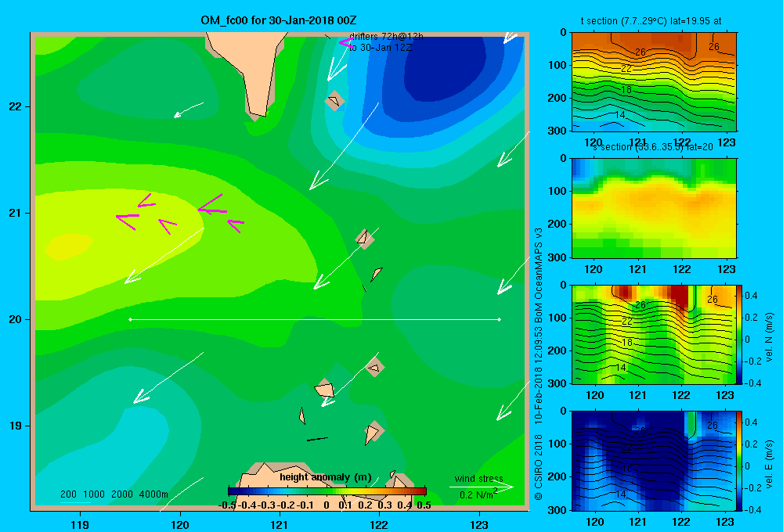Select latitude 22 tick label on main map
Screen dimensions: 783x532
pyautogui.click(x=16, y=106)
